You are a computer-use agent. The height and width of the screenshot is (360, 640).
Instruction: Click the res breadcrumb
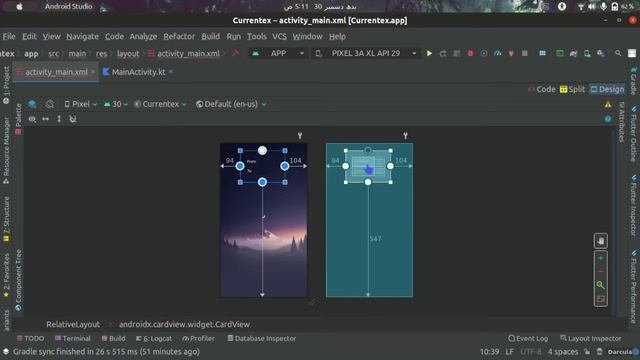[101, 53]
